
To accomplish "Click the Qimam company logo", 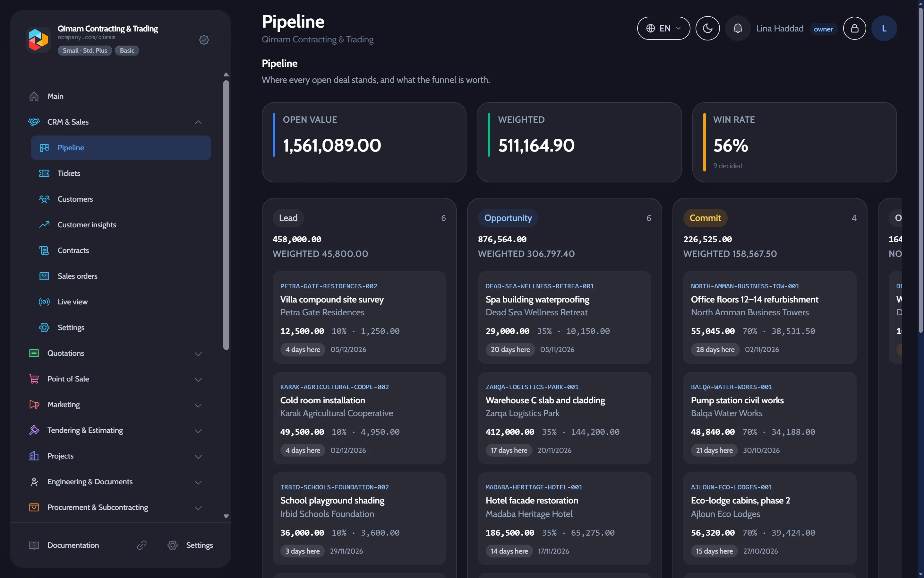I will [38, 40].
